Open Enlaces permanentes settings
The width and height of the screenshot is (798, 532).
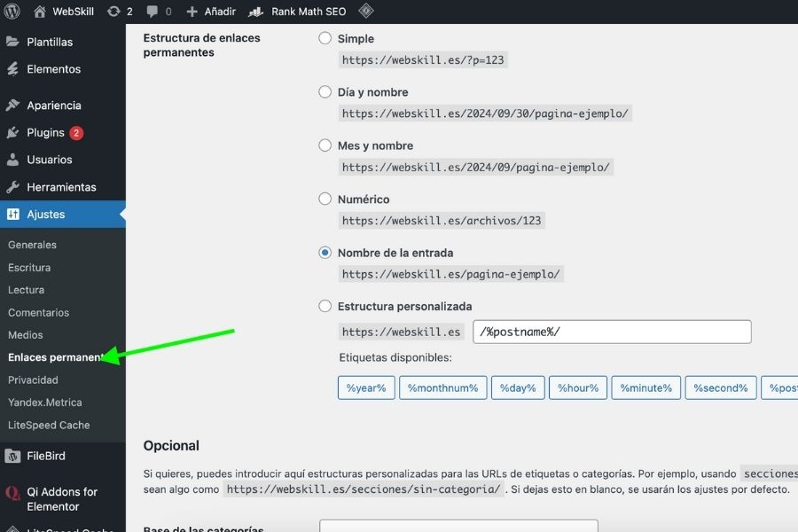coord(56,357)
